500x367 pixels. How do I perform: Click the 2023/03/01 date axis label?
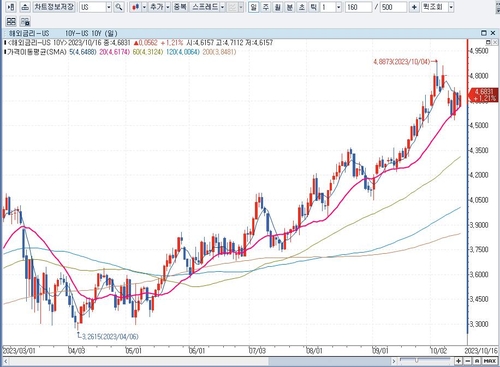coord(19,351)
